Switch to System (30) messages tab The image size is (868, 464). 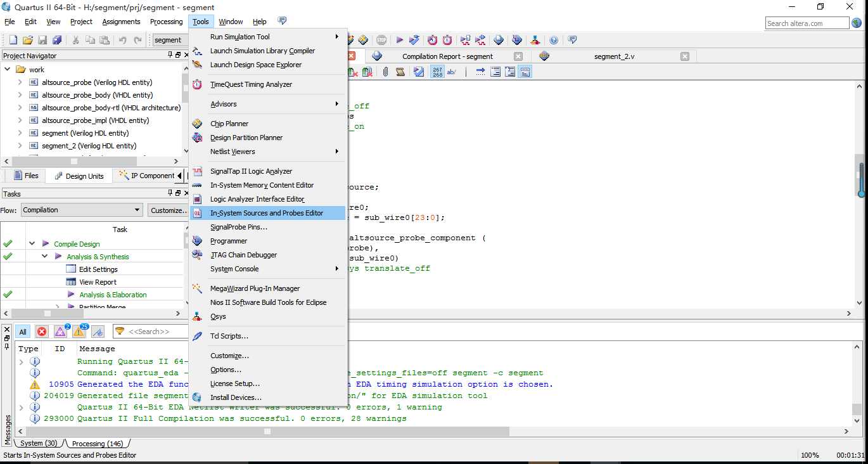pos(38,444)
